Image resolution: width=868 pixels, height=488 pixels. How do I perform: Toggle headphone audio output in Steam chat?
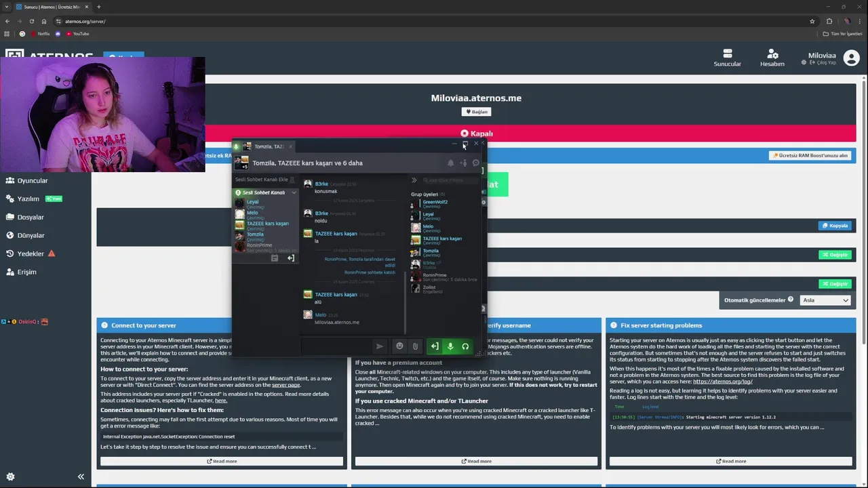[465, 346]
